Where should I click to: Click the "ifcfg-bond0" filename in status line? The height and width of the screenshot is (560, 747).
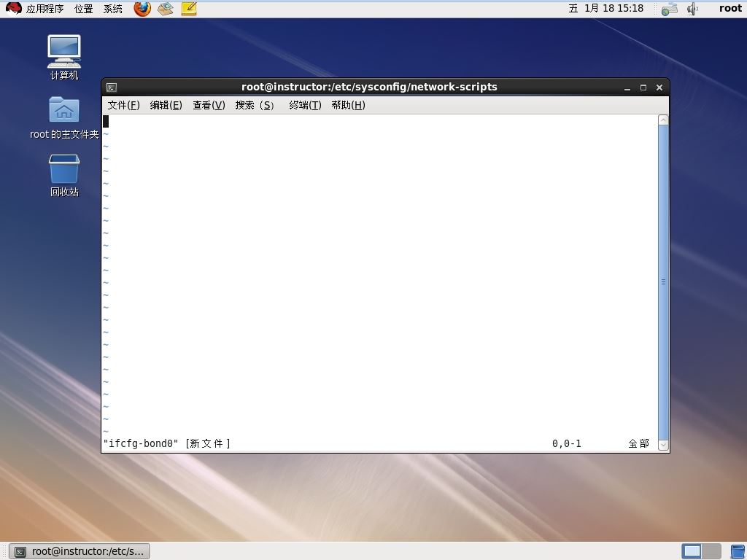141,444
